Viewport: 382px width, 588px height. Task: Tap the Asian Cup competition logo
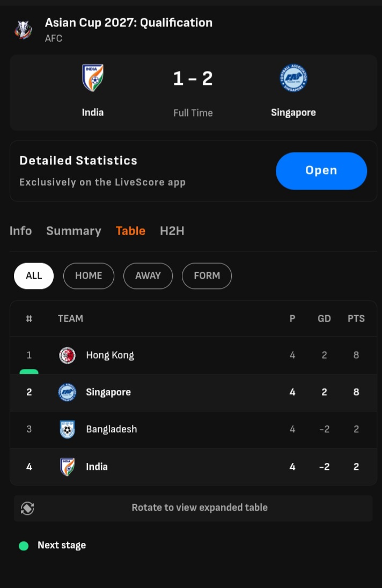click(x=23, y=30)
